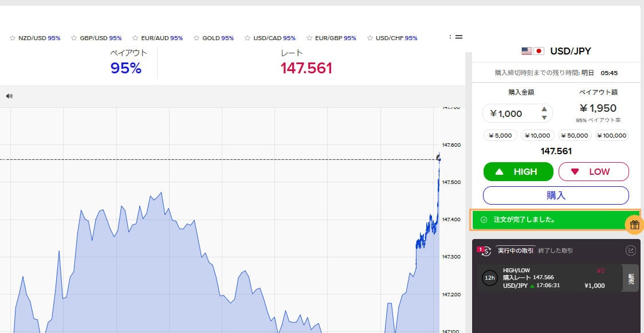Select GOLD 95% in the asset bar

(218, 38)
